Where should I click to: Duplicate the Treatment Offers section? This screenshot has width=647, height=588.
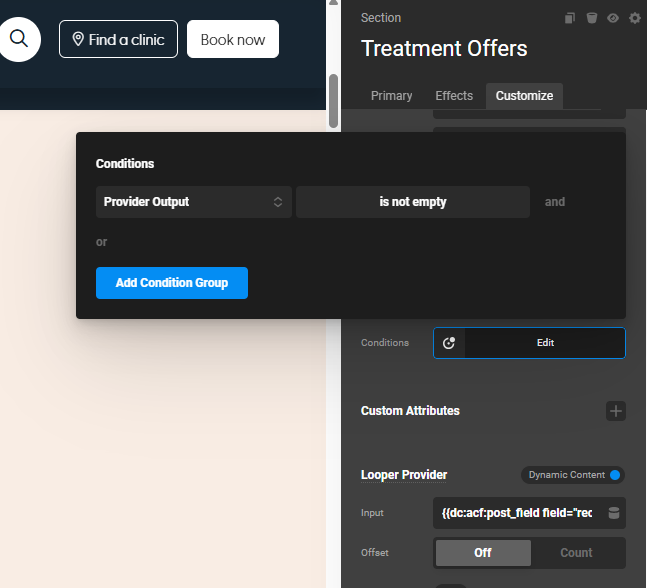[570, 18]
